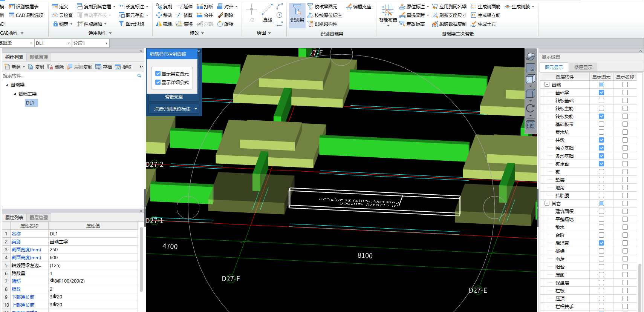
Task: Toggle 显示其它图元 checkbox
Action: [x=158, y=74]
